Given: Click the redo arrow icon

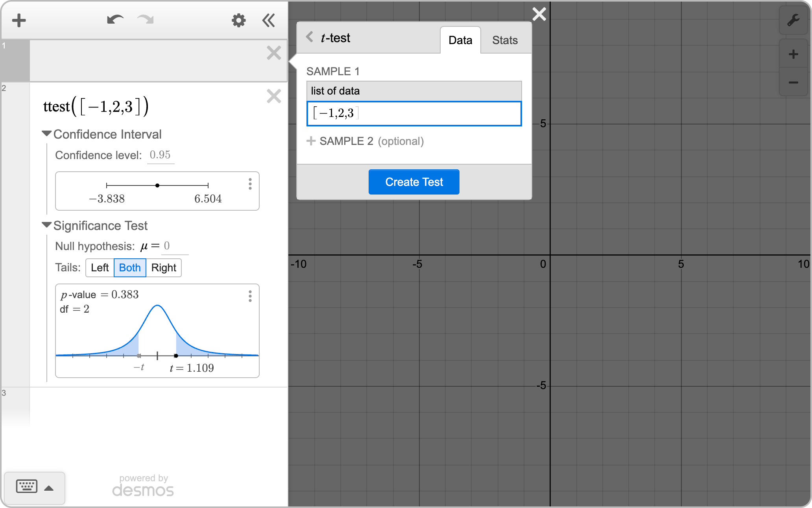Looking at the screenshot, I should (145, 20).
